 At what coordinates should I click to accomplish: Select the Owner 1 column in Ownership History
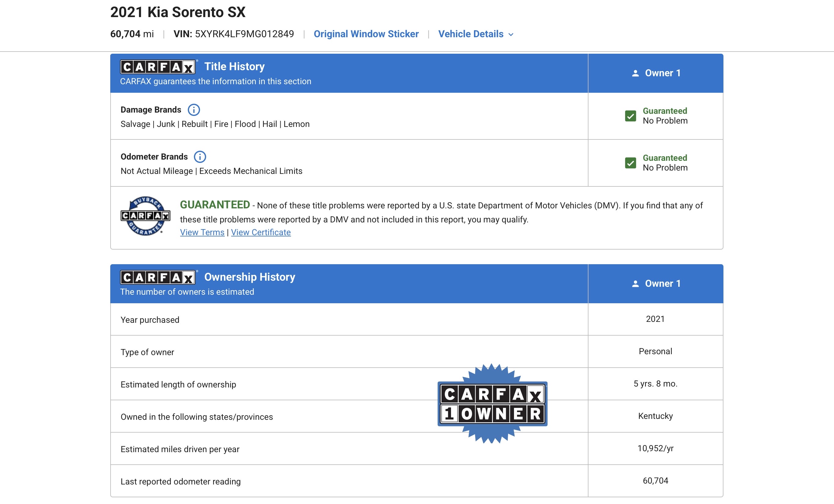click(x=656, y=284)
